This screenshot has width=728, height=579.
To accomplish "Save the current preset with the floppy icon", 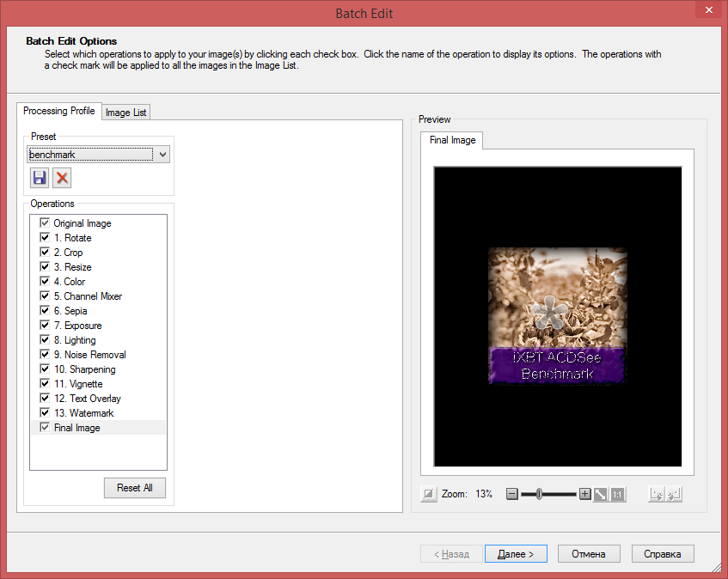I will (x=40, y=178).
